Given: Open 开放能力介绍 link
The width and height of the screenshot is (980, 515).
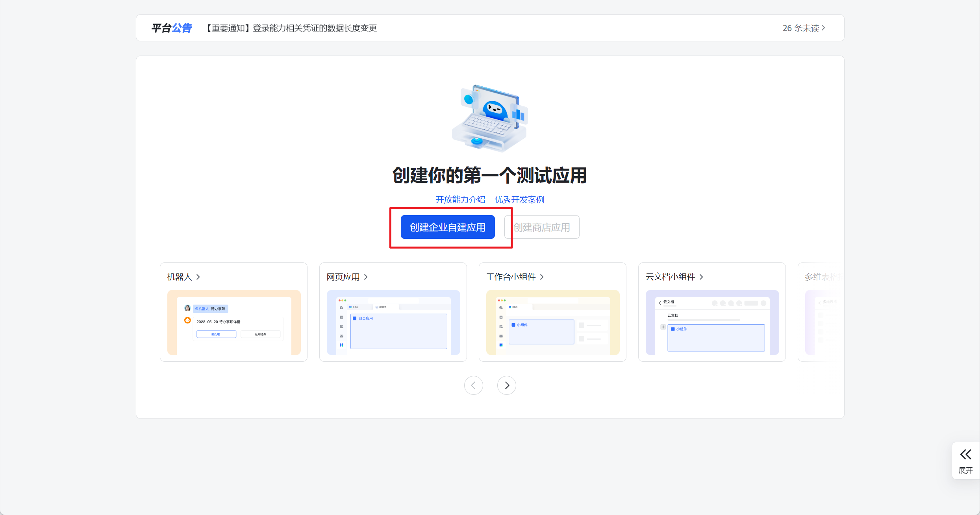Looking at the screenshot, I should (x=460, y=199).
